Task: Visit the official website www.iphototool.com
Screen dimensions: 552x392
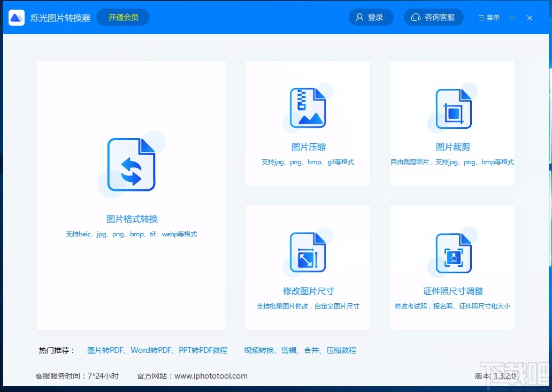Action: pyautogui.click(x=211, y=375)
